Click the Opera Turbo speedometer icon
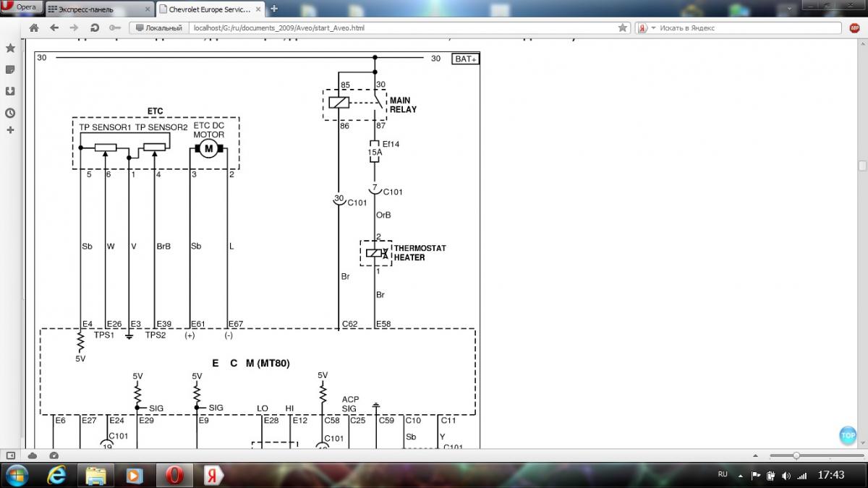 pyautogui.click(x=54, y=455)
